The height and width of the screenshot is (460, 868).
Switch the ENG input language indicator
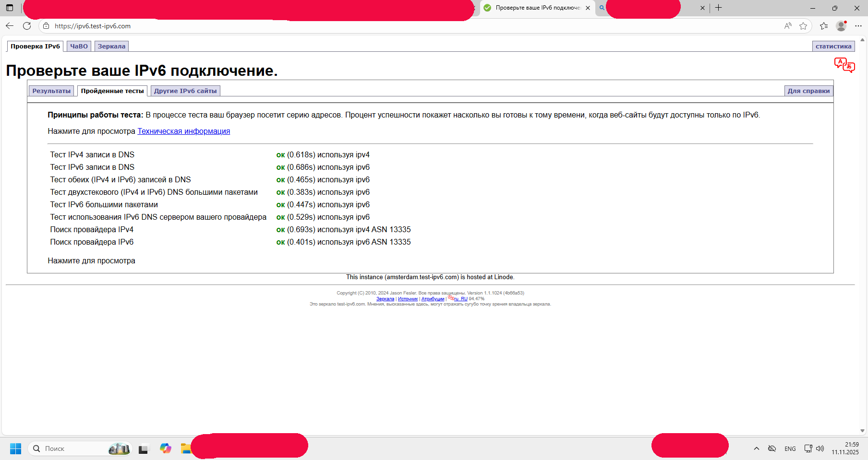click(790, 448)
